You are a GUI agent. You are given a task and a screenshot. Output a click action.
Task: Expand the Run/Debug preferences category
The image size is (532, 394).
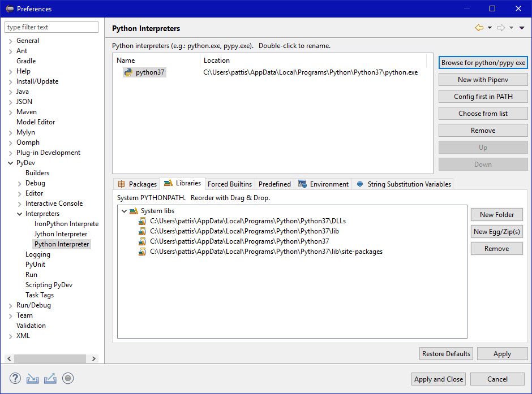[10, 305]
